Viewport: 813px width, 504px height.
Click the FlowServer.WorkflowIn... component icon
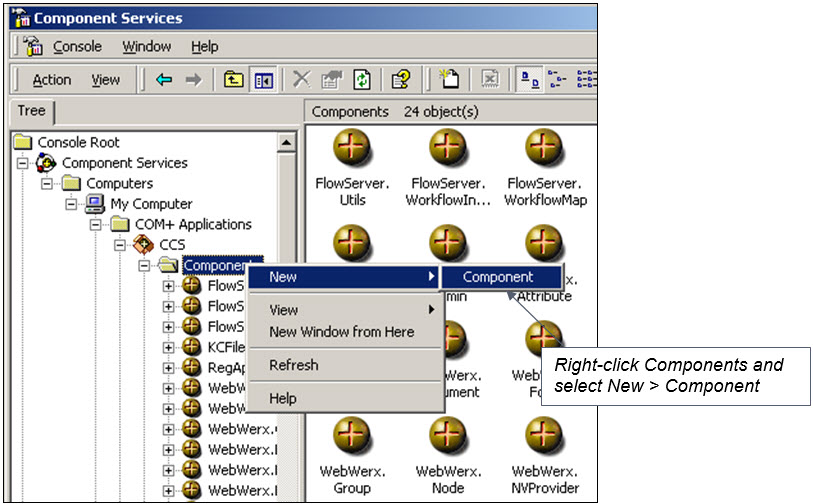pos(448,147)
